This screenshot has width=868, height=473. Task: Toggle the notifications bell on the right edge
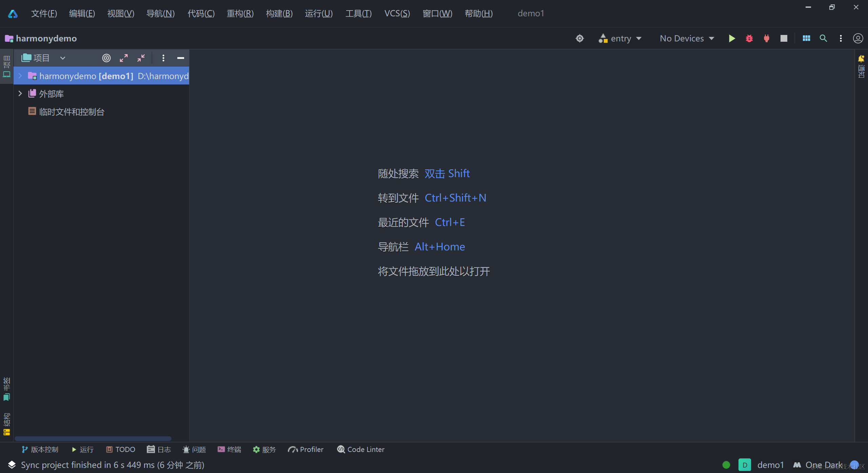[861, 58]
